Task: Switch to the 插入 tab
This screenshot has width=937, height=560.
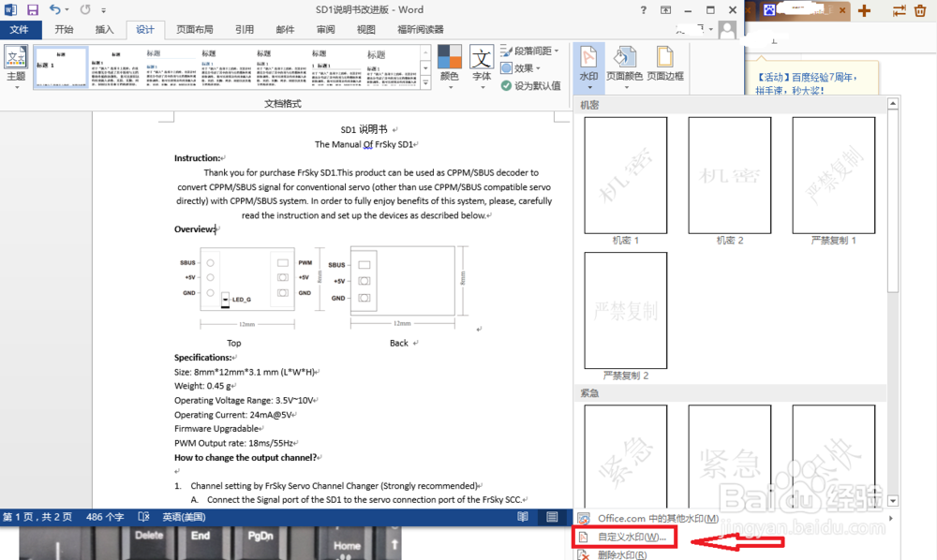Action: tap(104, 29)
